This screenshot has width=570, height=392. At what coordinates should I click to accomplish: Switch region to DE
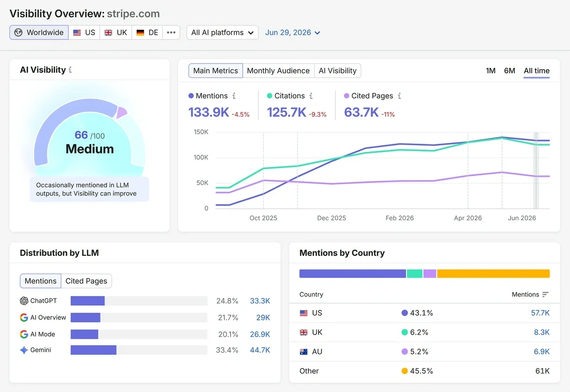[x=147, y=32]
